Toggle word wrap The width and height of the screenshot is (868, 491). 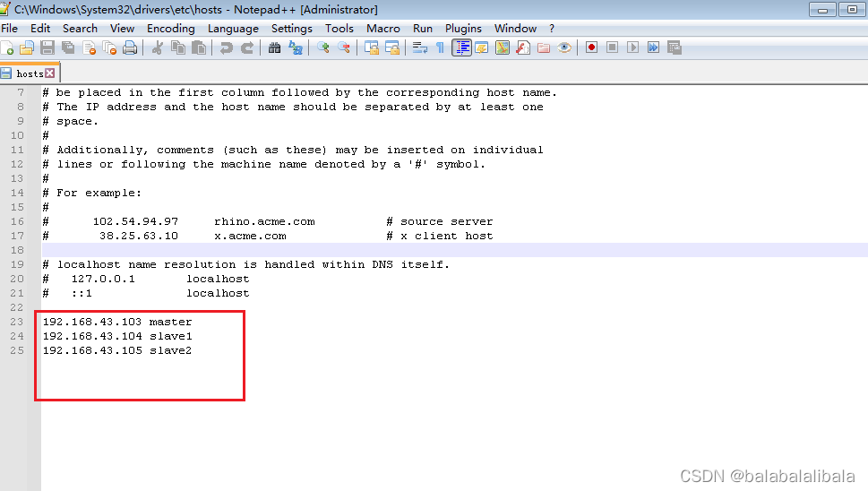coord(419,48)
